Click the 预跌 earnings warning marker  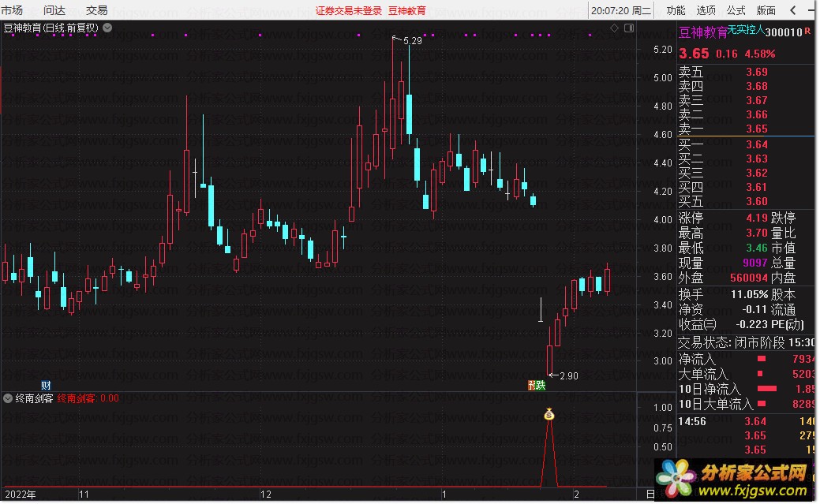point(537,386)
